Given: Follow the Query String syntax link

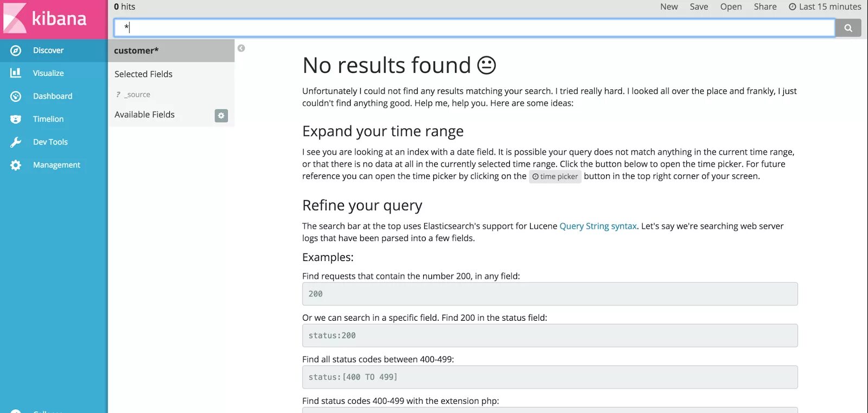Looking at the screenshot, I should coord(598,226).
